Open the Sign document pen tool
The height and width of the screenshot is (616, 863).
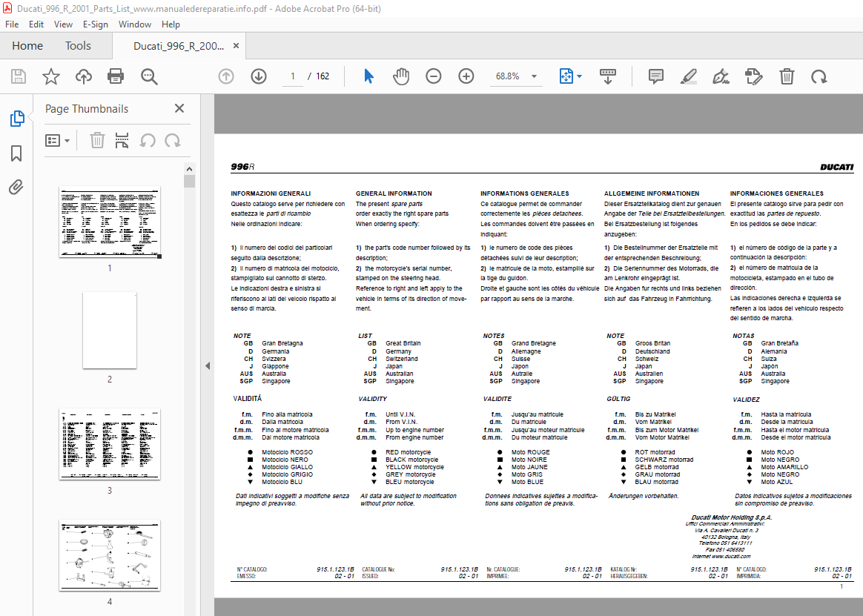pyautogui.click(x=721, y=76)
